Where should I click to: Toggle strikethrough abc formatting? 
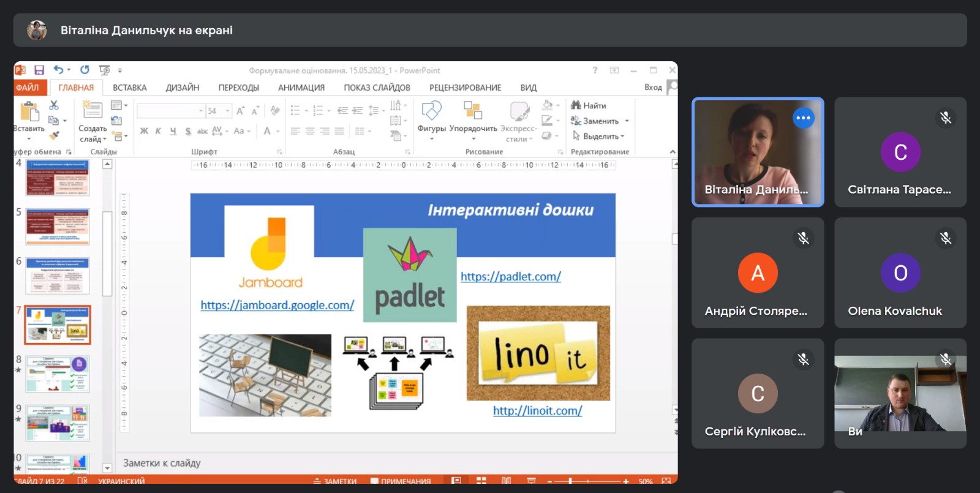[x=202, y=131]
